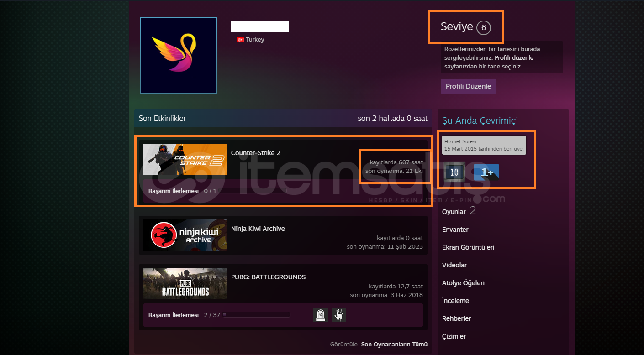Image resolution: width=644 pixels, height=355 pixels.
Task: View Atölye Öğeleri
Action: (x=463, y=283)
